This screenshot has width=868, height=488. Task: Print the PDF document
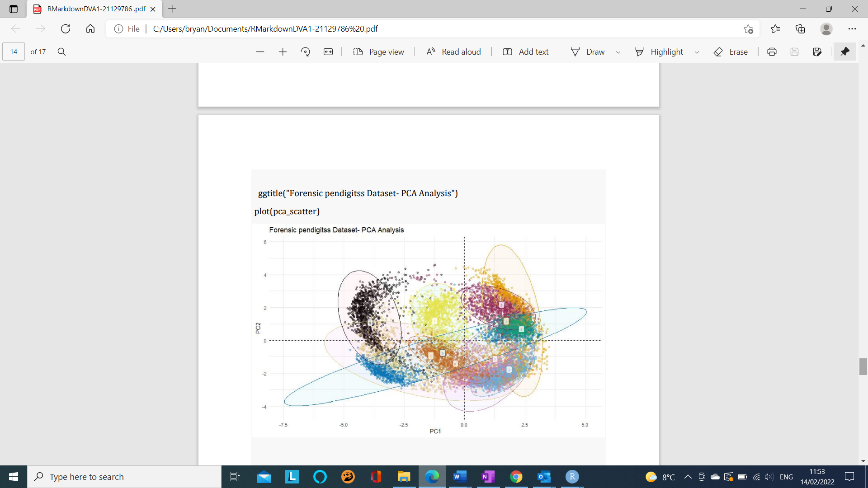pos(771,52)
